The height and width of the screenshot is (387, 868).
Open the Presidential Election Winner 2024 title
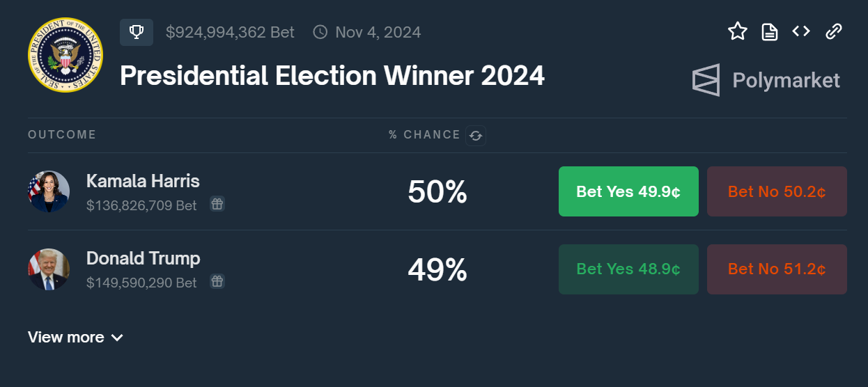pyautogui.click(x=332, y=75)
